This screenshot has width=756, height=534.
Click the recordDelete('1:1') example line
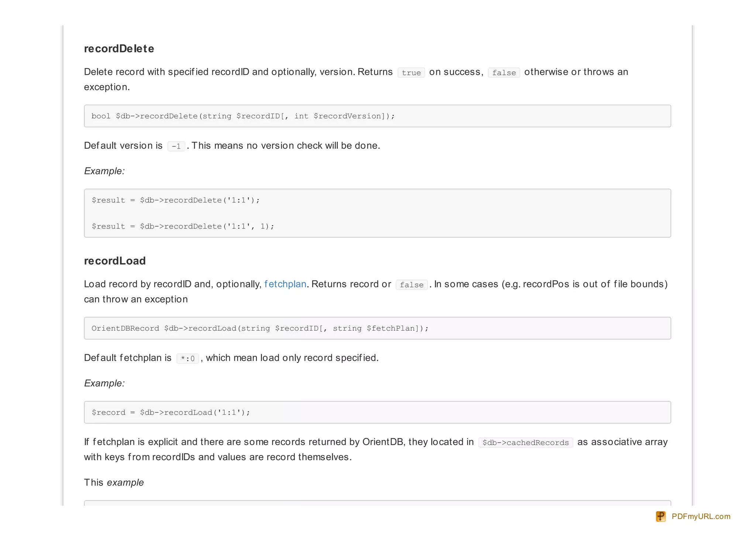[x=176, y=200]
